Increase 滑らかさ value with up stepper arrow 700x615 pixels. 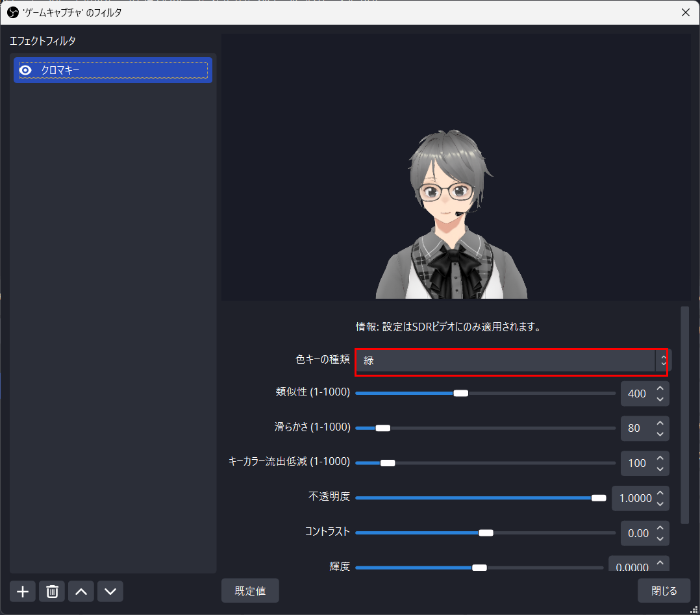[x=660, y=423]
